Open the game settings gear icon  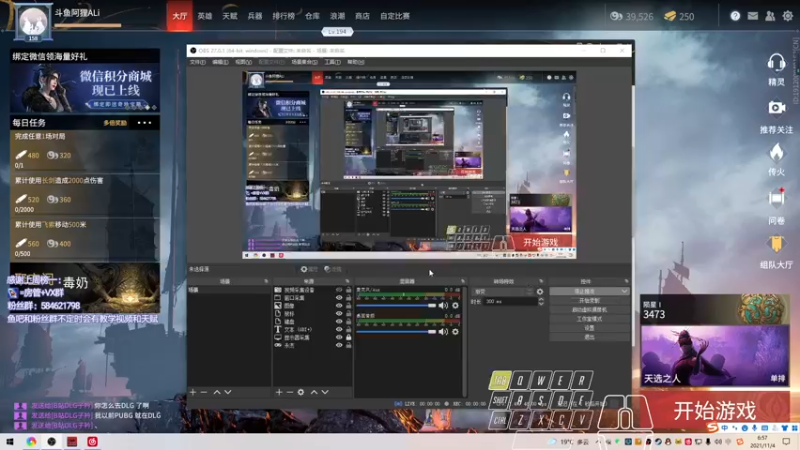788,16
